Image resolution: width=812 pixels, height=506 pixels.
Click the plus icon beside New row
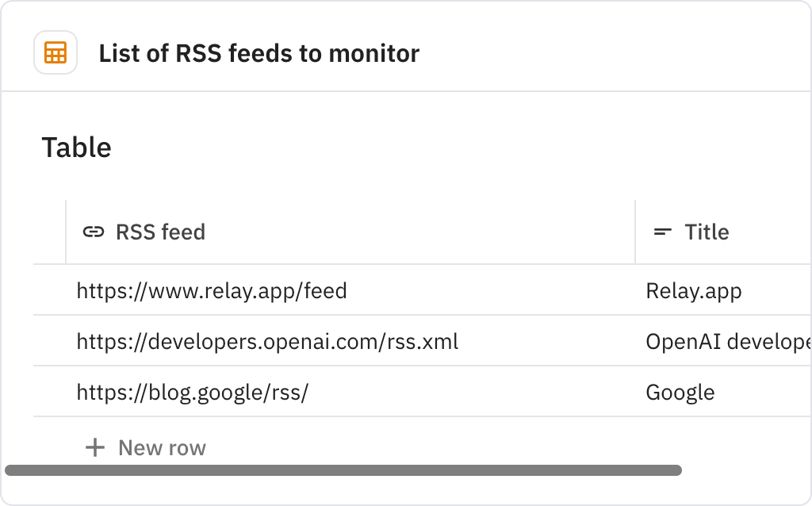click(x=95, y=447)
